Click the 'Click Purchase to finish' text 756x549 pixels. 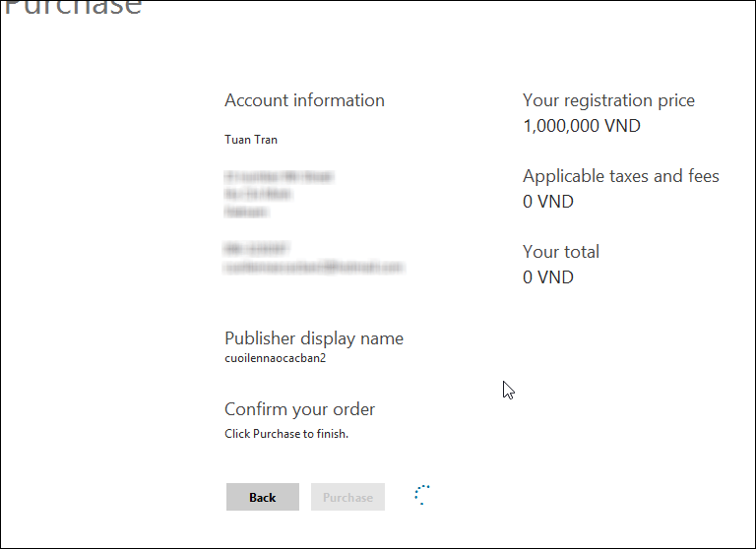point(286,434)
